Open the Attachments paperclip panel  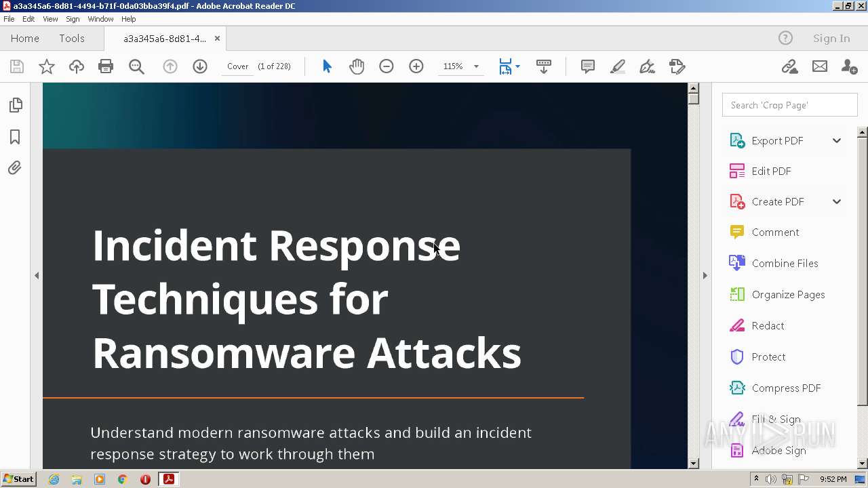(15, 168)
